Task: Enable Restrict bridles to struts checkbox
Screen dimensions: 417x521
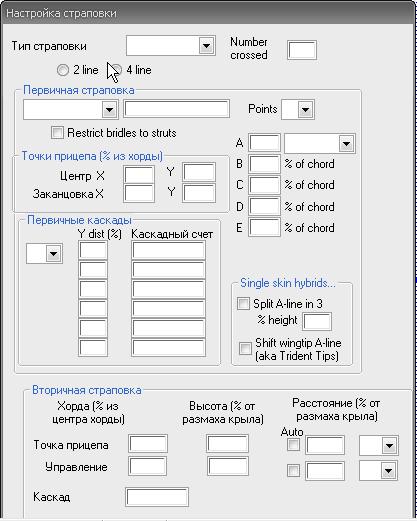Action: 57,132
